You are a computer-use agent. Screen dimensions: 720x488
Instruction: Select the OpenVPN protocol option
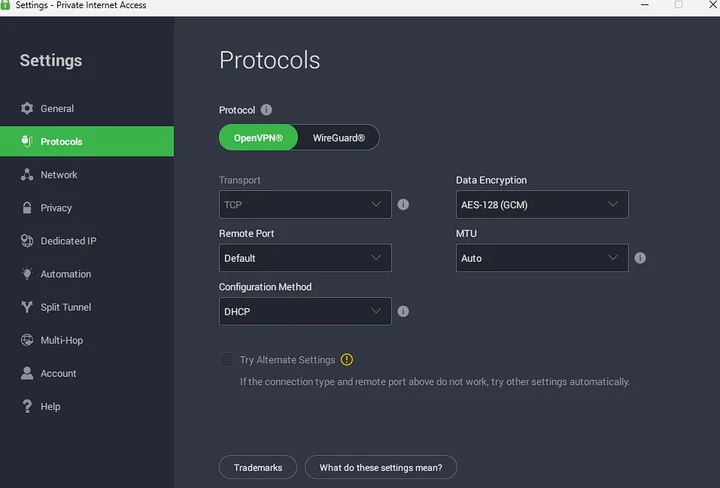[x=258, y=138]
